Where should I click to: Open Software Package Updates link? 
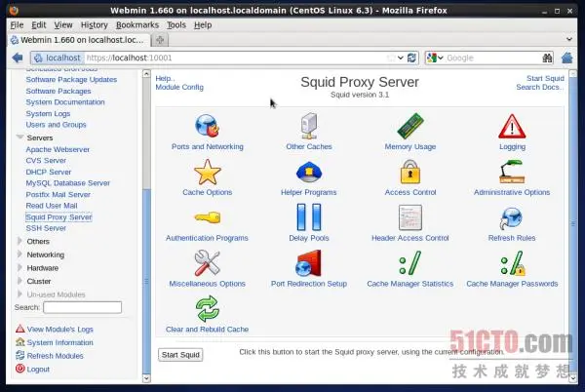pyautogui.click(x=71, y=79)
